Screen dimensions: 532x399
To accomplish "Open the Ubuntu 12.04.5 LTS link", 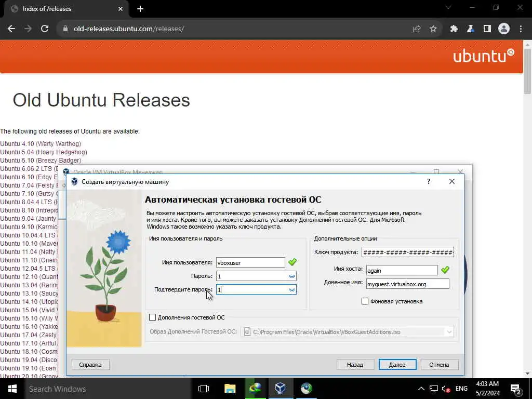I will pyautogui.click(x=29, y=269).
